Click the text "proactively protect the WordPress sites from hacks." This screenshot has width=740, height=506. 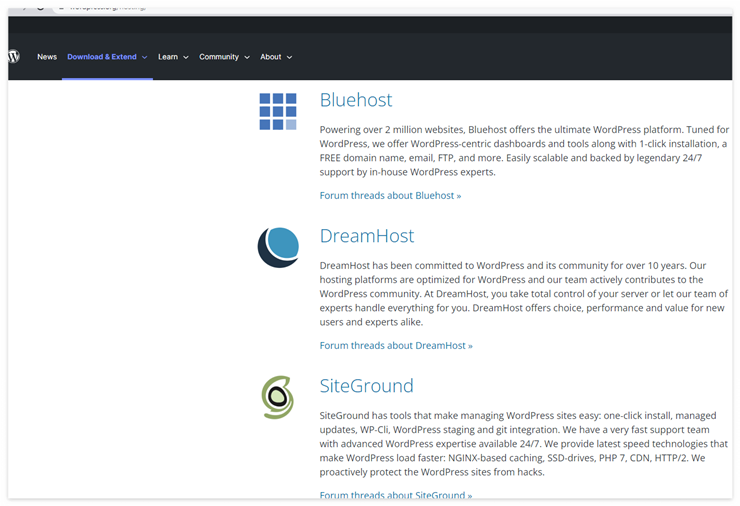tap(432, 472)
